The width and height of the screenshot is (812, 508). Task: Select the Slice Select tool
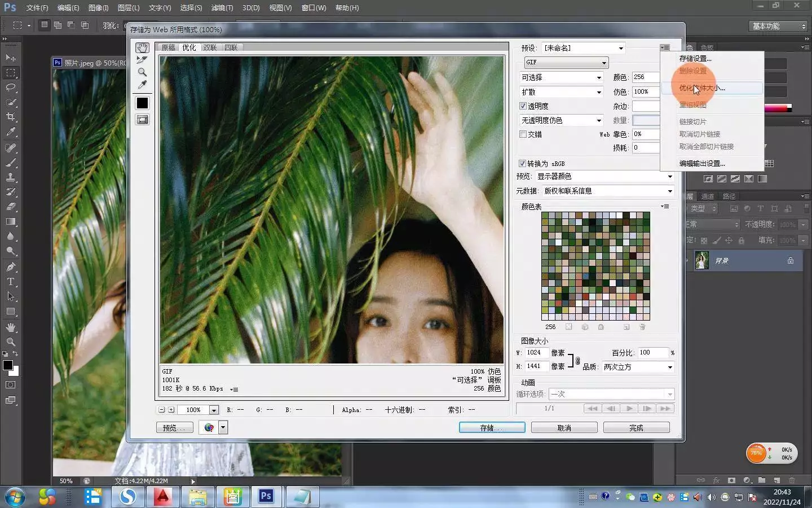coord(142,60)
